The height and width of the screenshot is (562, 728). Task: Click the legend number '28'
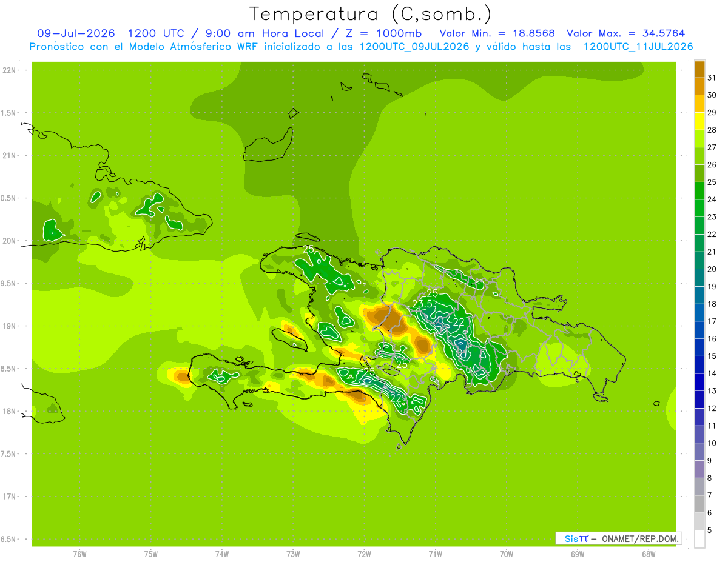[x=712, y=130]
